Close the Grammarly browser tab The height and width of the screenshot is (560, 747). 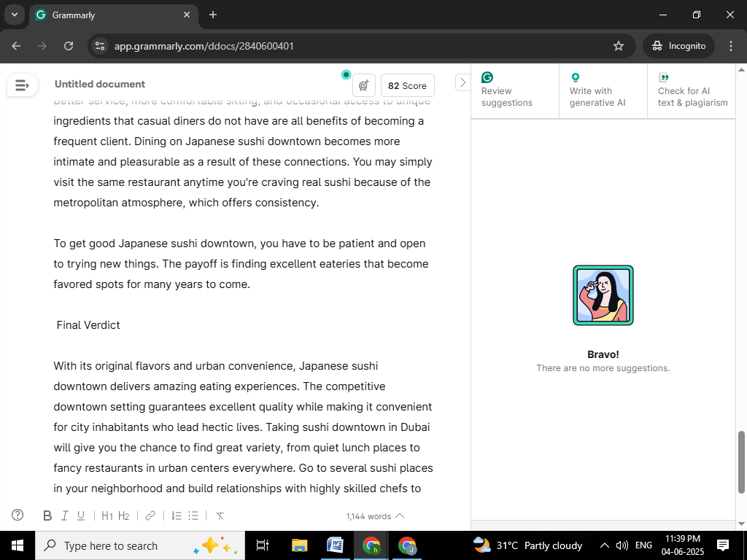point(187,15)
